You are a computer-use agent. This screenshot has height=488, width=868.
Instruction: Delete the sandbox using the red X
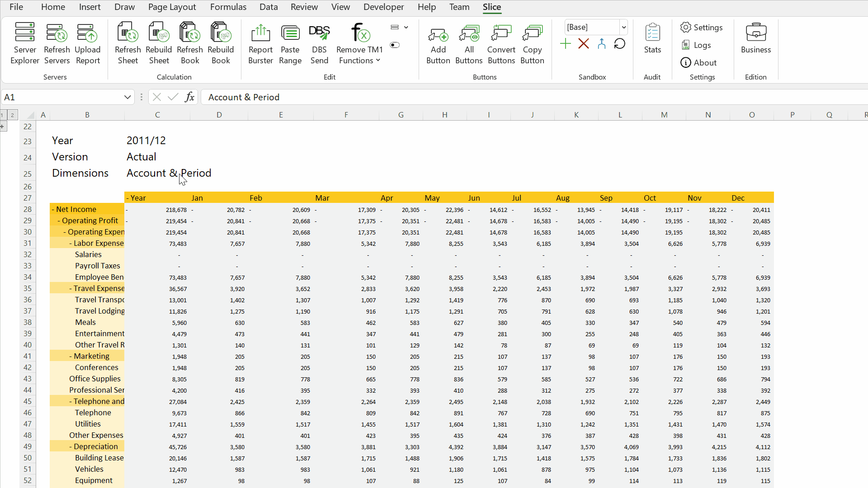[583, 43]
